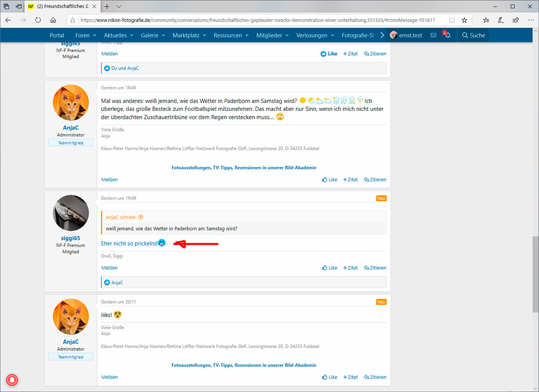The image size is (539, 392).
Task: Add page to favorites with star icon
Action: click(x=464, y=20)
